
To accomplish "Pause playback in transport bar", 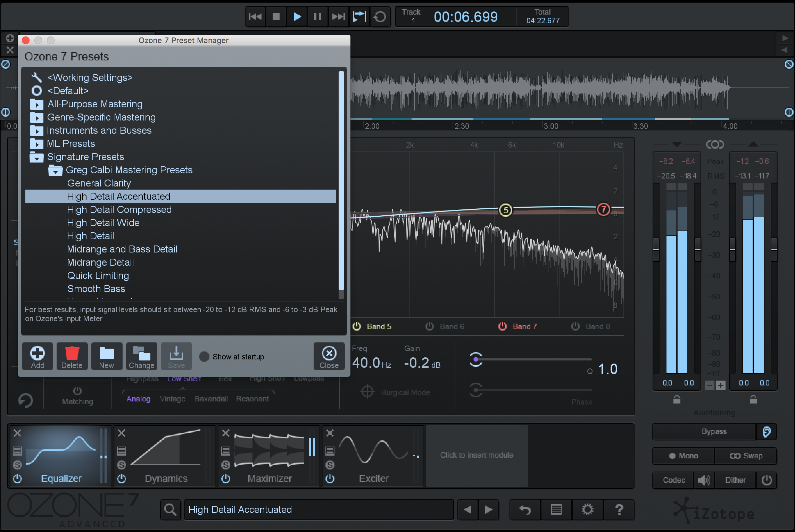I will pyautogui.click(x=317, y=17).
